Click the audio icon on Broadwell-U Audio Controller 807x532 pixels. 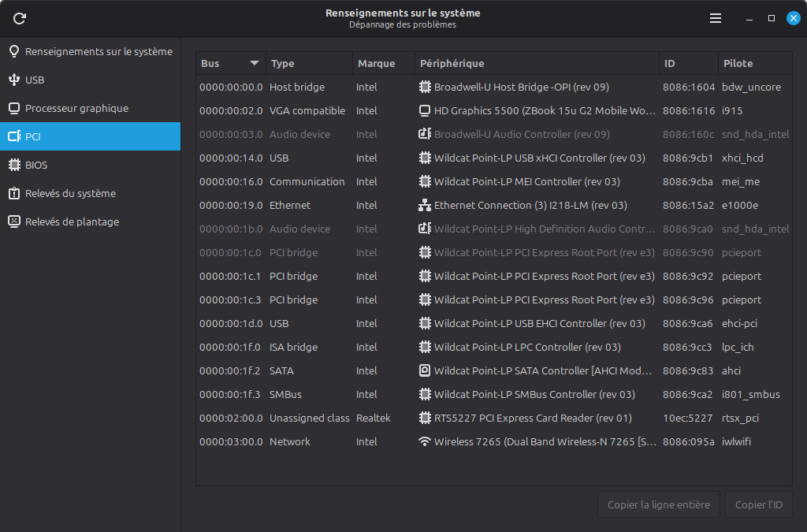point(425,134)
